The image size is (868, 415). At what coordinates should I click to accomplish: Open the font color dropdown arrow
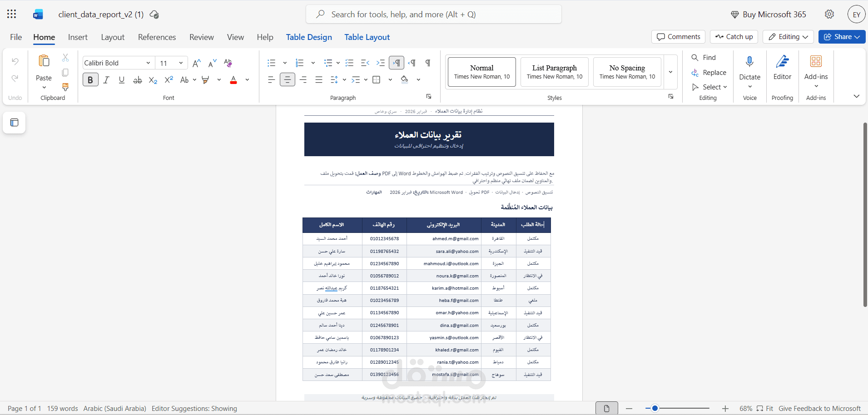(x=247, y=79)
